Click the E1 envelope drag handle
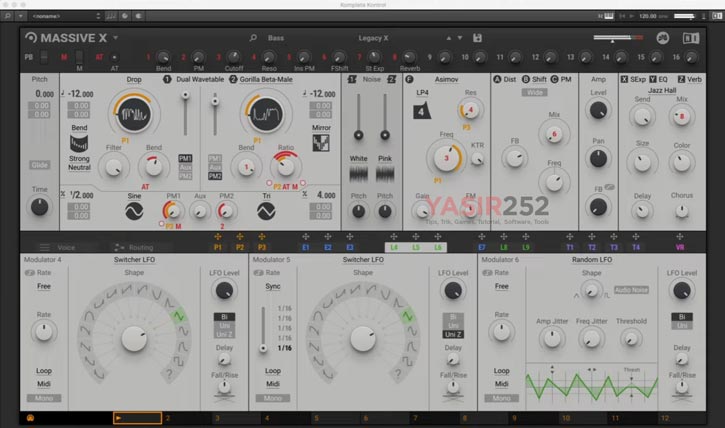Viewport: 725px width, 428px height. [306, 237]
